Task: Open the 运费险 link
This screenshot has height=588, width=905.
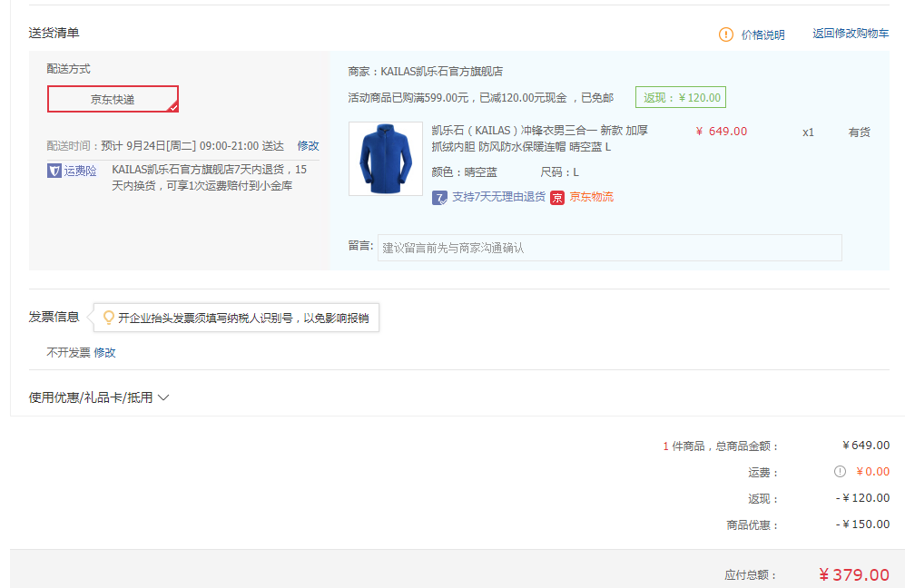Action: 80,171
